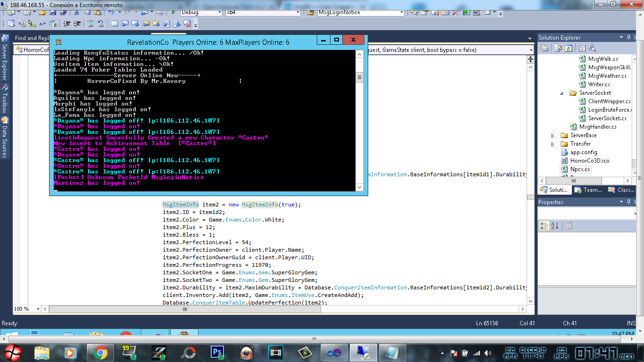Click the Increase Indent toolbar icon
The height and width of the screenshot is (362, 644).
[x=77, y=24]
